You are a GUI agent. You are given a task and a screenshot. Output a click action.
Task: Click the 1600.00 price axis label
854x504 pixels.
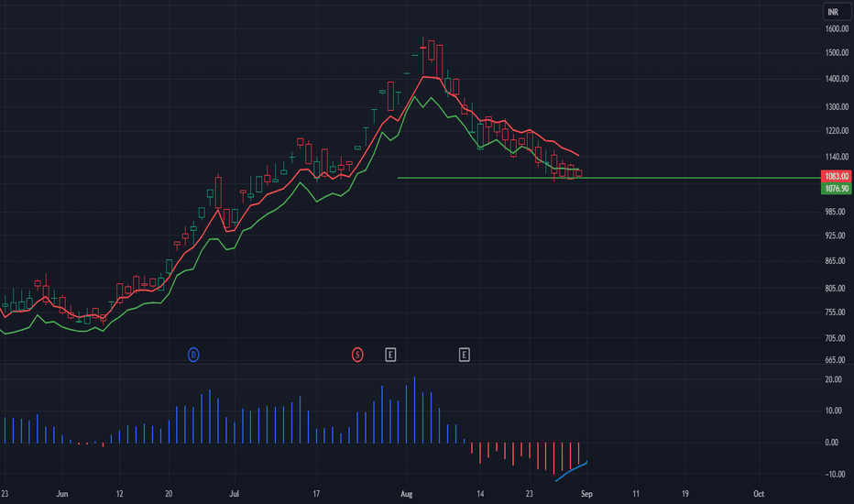[837, 29]
